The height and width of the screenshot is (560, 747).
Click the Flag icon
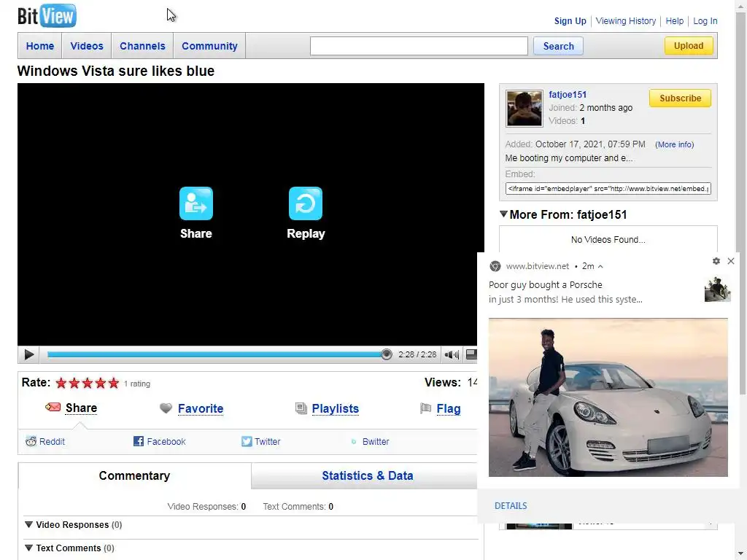[x=425, y=408]
